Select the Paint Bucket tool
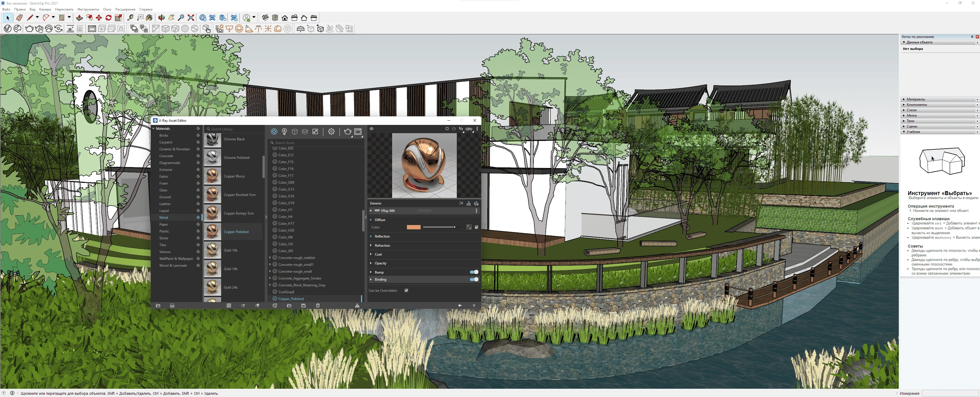980x397 pixels. pyautogui.click(x=150, y=17)
